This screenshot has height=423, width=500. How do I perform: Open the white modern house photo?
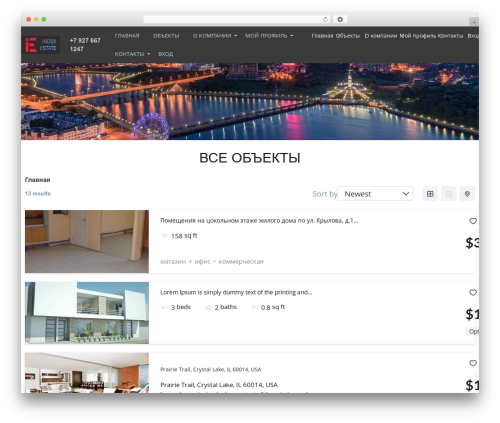click(x=87, y=313)
